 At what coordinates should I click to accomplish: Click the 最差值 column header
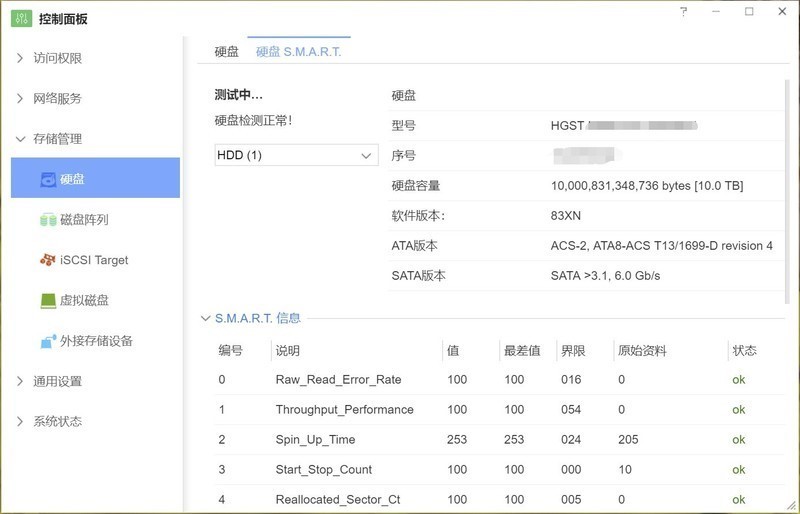[522, 351]
